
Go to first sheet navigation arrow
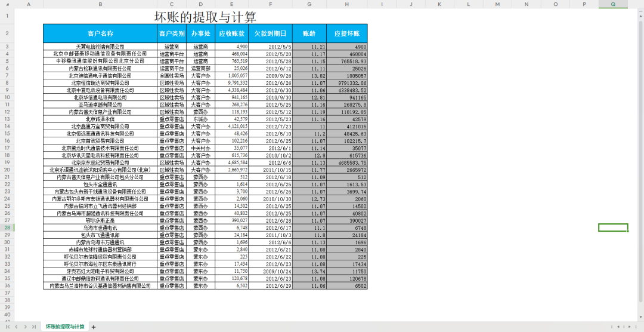click(8, 327)
